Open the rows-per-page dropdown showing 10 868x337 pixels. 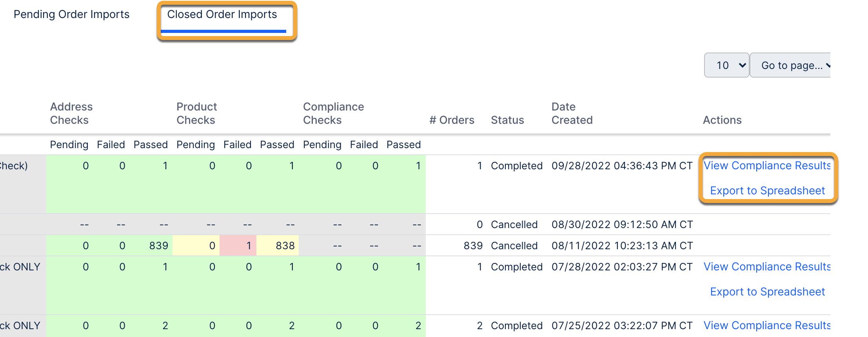click(x=726, y=65)
